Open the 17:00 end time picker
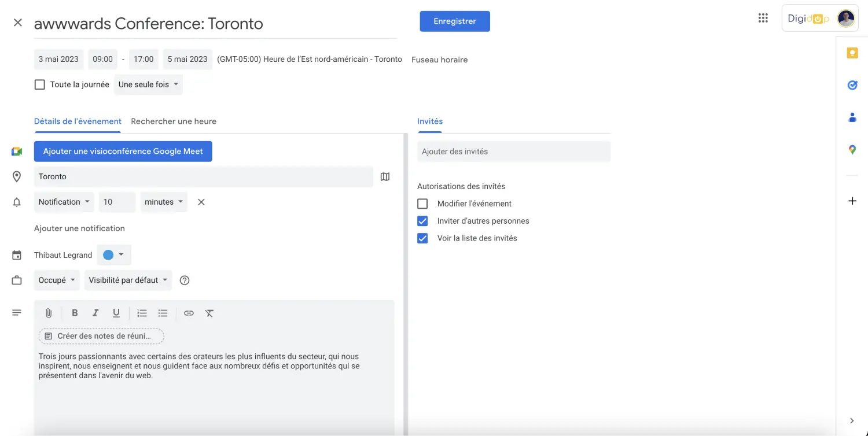The height and width of the screenshot is (436, 868). point(144,59)
